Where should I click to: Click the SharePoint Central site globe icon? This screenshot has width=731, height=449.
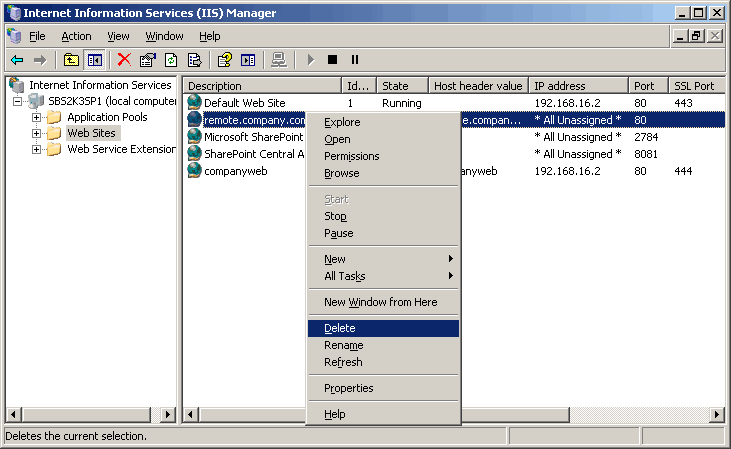tap(194, 153)
